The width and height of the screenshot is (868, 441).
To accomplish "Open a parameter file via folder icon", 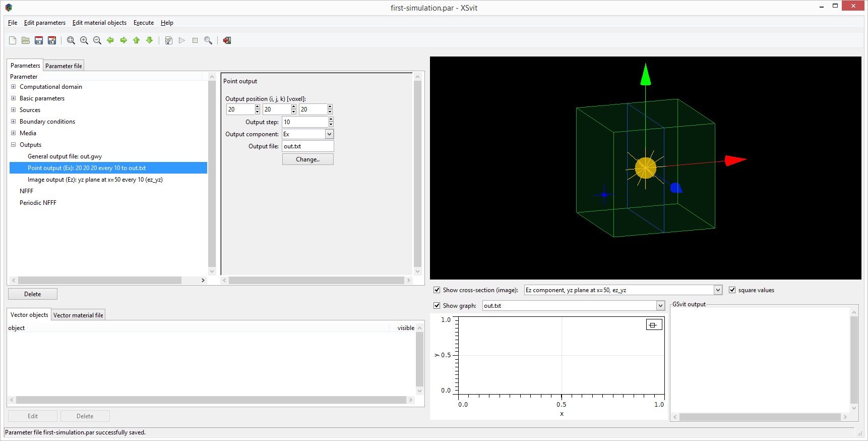I will tap(26, 40).
